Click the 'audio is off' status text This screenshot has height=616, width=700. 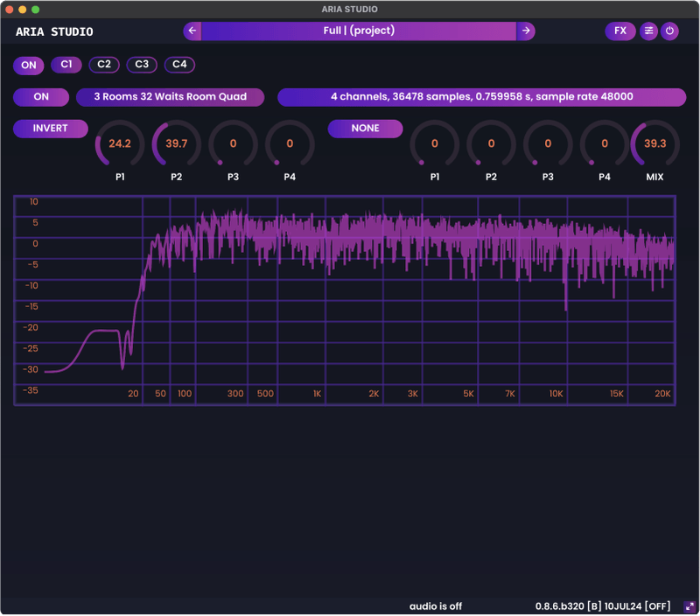[436, 606]
